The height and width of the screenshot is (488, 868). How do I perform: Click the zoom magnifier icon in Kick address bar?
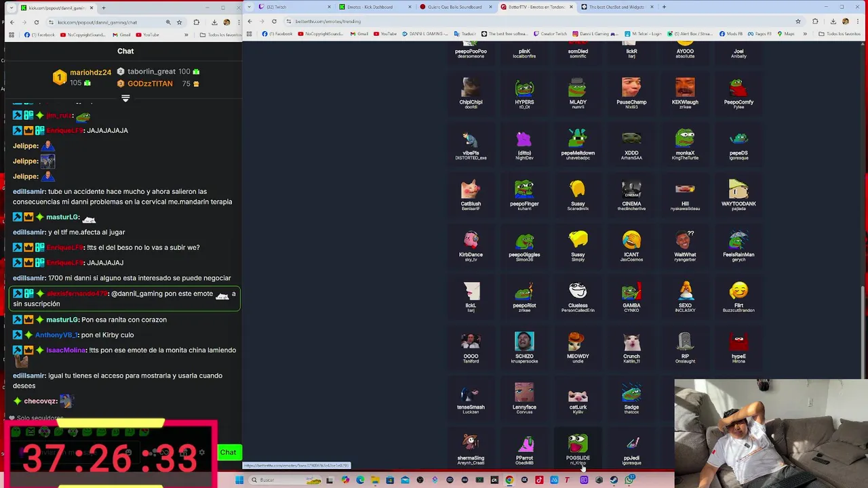pyautogui.click(x=168, y=22)
